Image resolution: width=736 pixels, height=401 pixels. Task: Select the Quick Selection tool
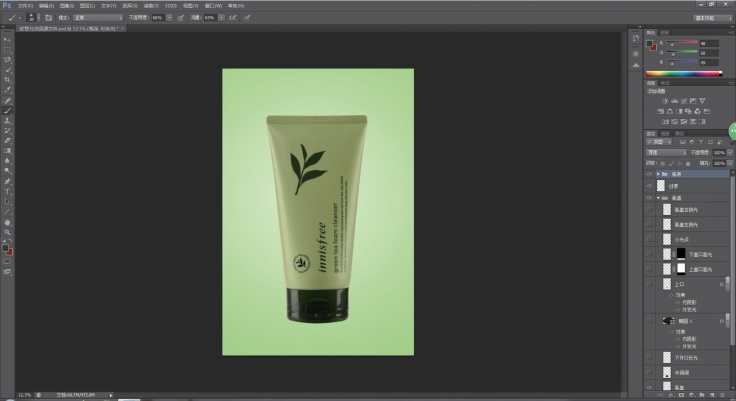pos(8,70)
